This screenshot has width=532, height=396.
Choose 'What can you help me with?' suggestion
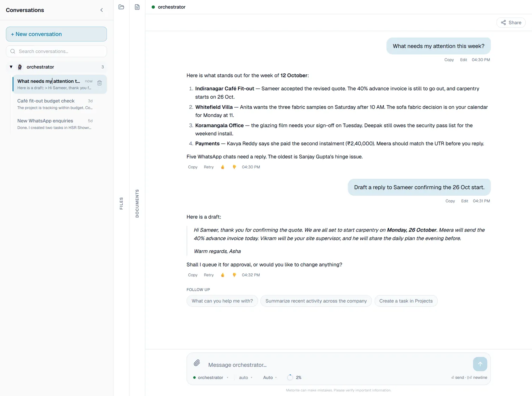pos(222,301)
